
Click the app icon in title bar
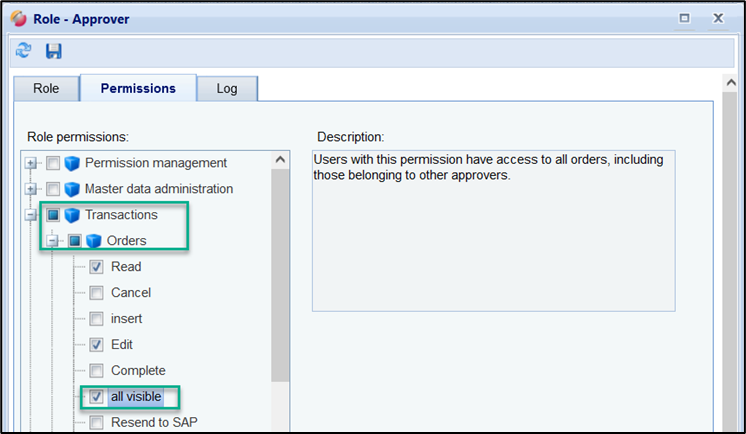pyautogui.click(x=18, y=18)
